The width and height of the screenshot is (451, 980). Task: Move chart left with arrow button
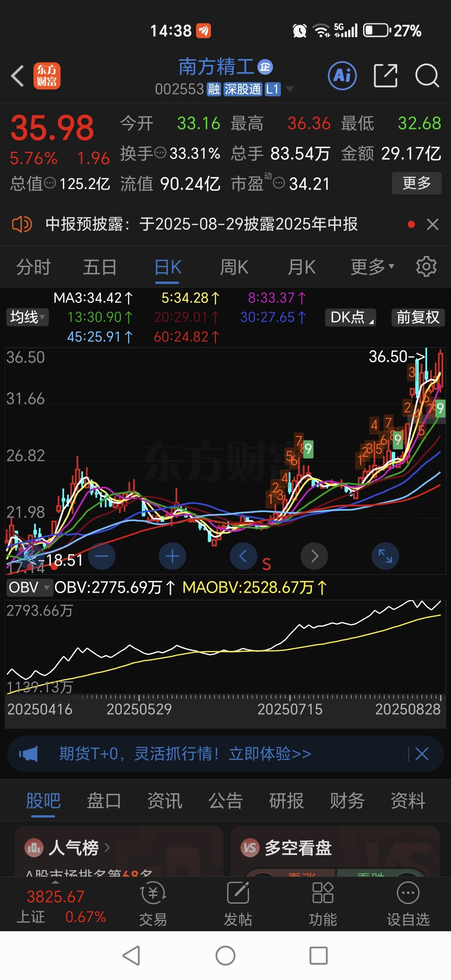pos(243,556)
